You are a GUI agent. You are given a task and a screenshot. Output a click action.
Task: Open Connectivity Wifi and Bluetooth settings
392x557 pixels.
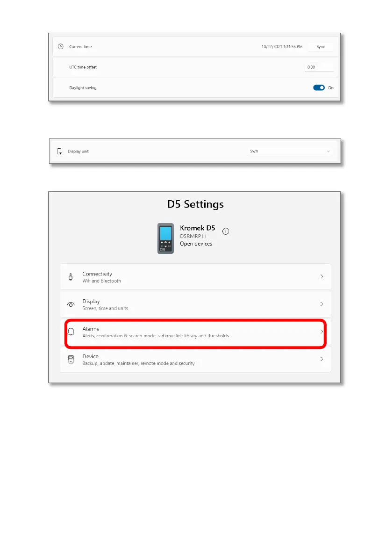point(195,277)
